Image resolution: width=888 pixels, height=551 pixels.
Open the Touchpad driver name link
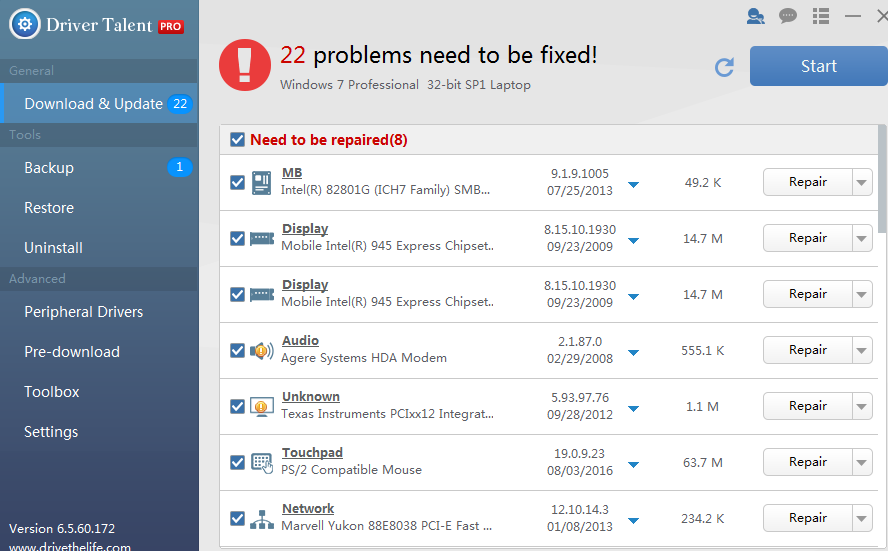click(312, 452)
